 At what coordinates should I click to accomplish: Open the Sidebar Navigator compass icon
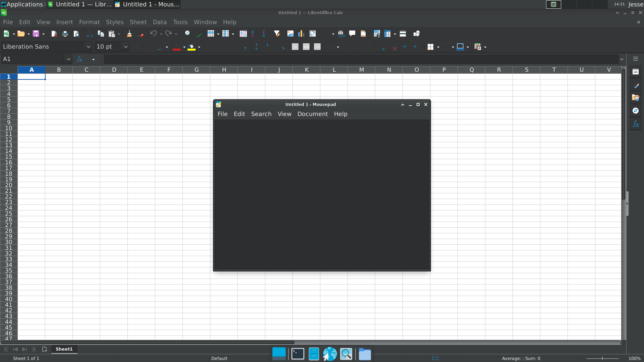636,111
